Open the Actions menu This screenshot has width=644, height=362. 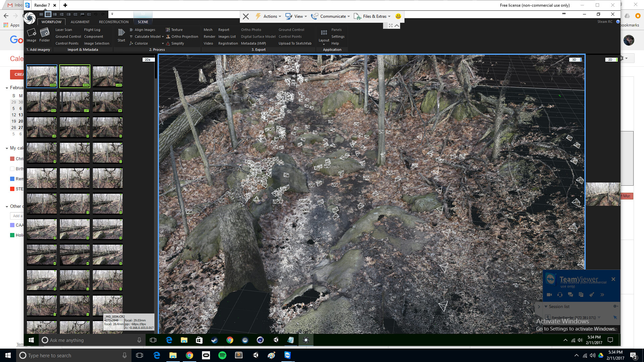[269, 16]
